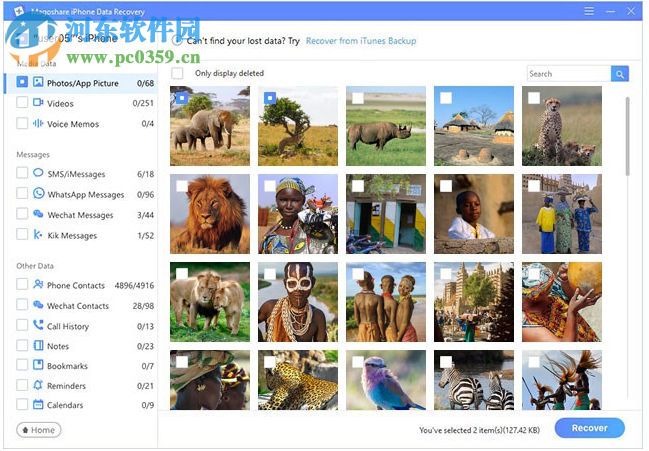The height and width of the screenshot is (451, 649).
Task: Click the Notes icon
Action: tap(38, 345)
